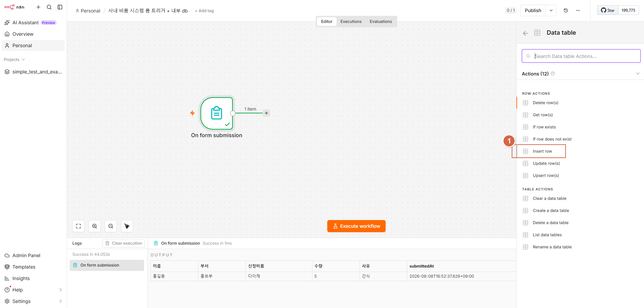Open the workflow history icon
Viewport: 644px width, 308px height.
coord(566,10)
